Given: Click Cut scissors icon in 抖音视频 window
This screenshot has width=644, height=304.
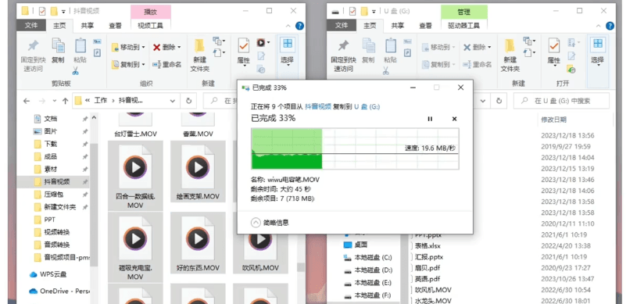Looking at the screenshot, I should click(x=75, y=71).
